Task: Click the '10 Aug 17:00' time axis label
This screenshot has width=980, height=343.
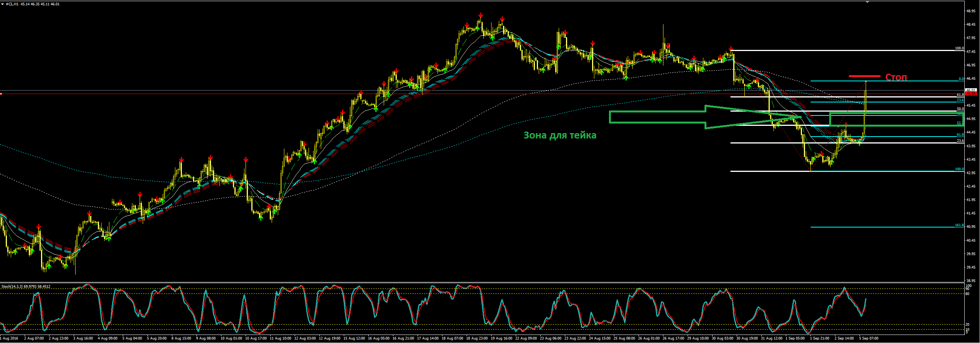Action: pyautogui.click(x=256, y=338)
